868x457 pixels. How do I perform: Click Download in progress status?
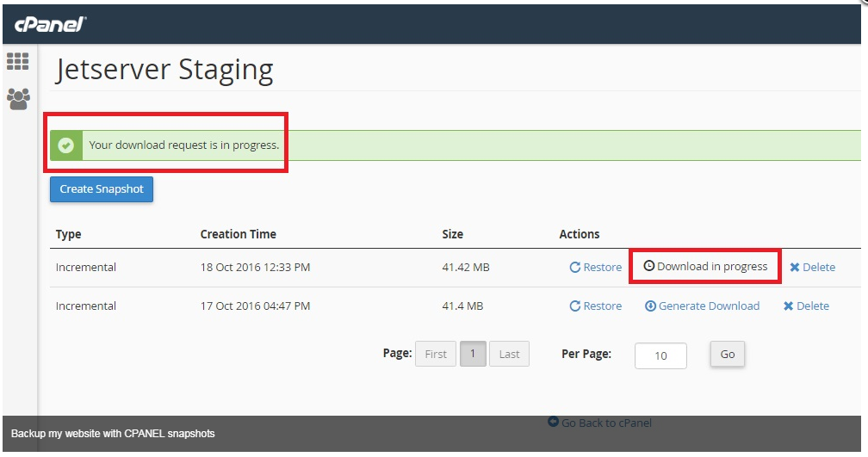tap(705, 267)
